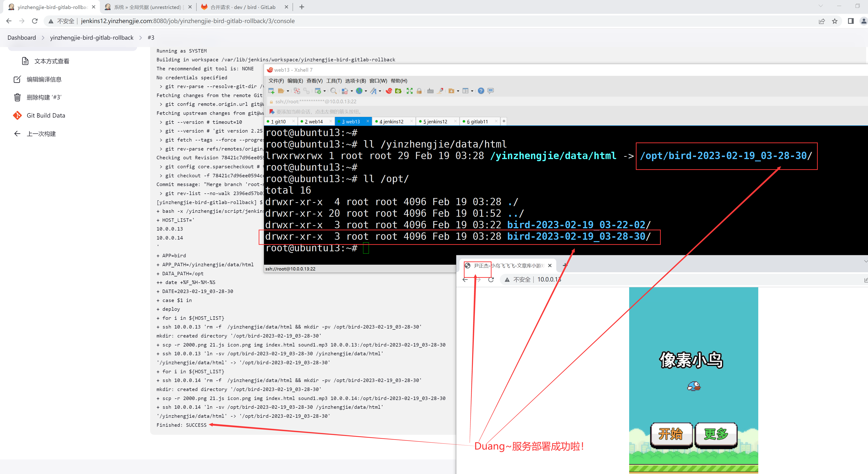Click the yinzhengjie-bird-gitlab-rollback breadcrumb link

tap(92, 38)
